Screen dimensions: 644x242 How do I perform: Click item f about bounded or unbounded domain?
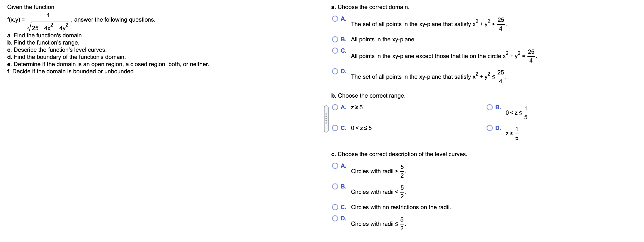pos(72,71)
